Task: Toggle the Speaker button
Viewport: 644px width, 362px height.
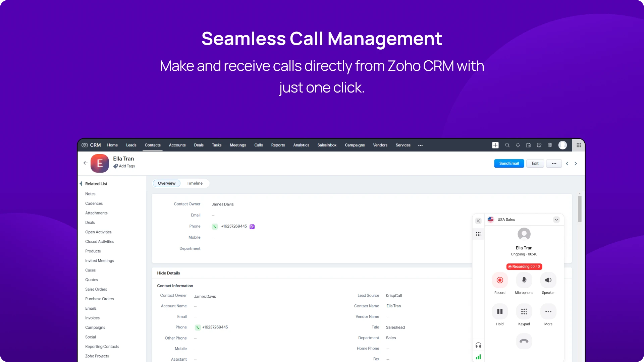Action: click(548, 280)
